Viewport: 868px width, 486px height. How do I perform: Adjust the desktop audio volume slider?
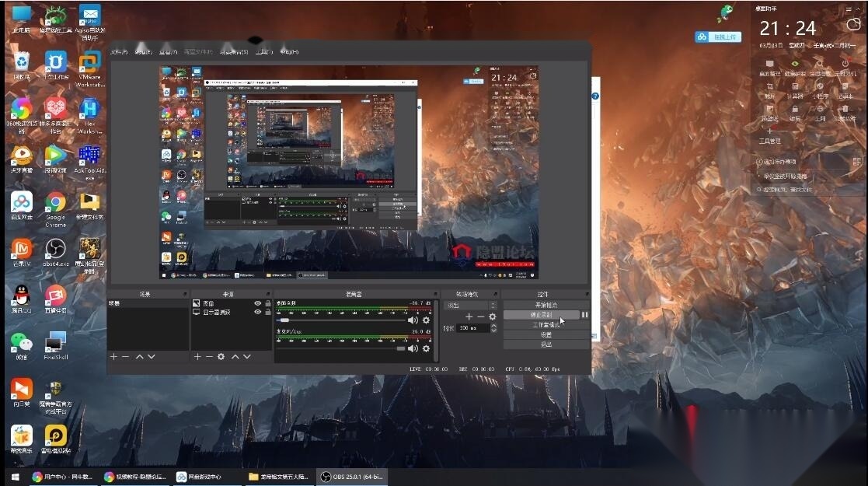point(340,320)
